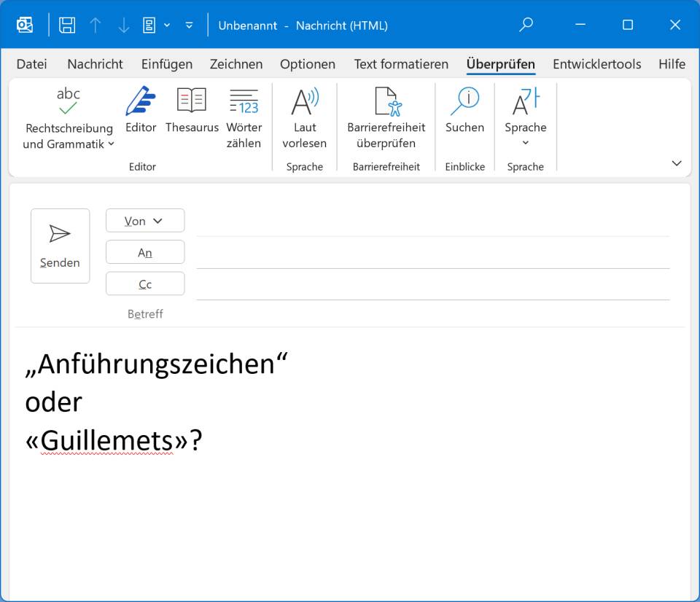Start Laut vorlesen read aloud
This screenshot has height=602, width=700.
pos(304,117)
